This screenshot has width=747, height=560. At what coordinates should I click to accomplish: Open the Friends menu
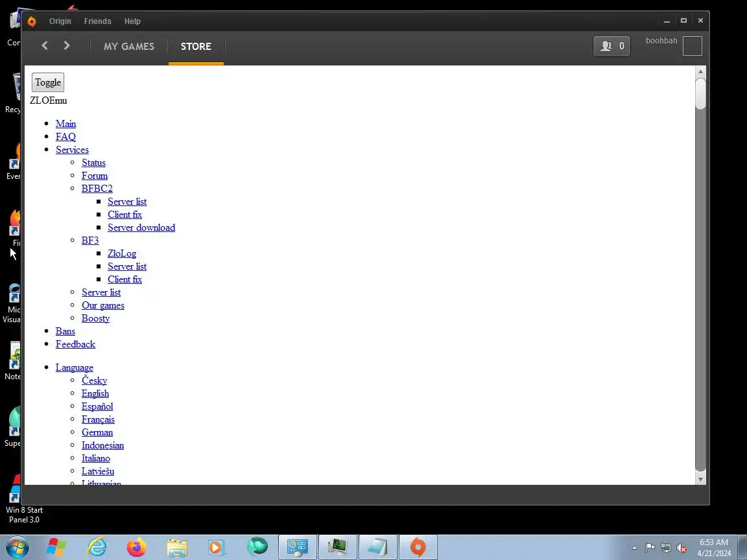click(98, 21)
